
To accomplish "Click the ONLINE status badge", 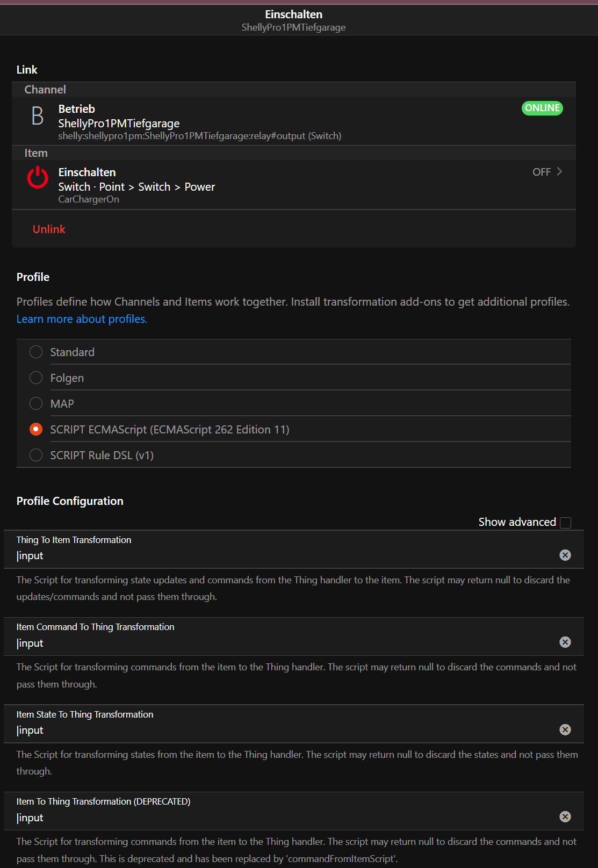I will pyautogui.click(x=542, y=108).
